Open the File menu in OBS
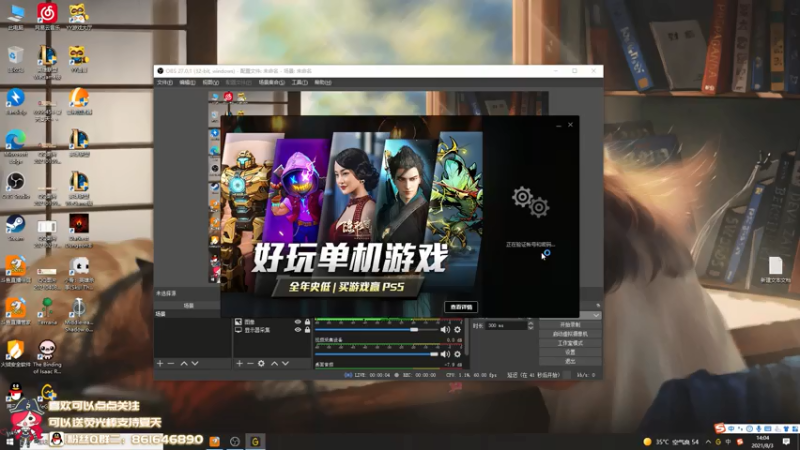The image size is (800, 450). (164, 82)
